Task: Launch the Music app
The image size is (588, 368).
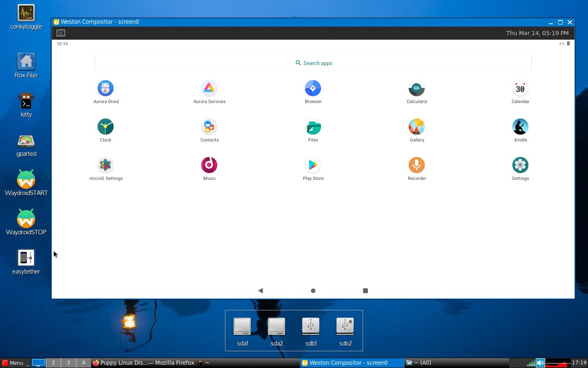Action: point(209,166)
